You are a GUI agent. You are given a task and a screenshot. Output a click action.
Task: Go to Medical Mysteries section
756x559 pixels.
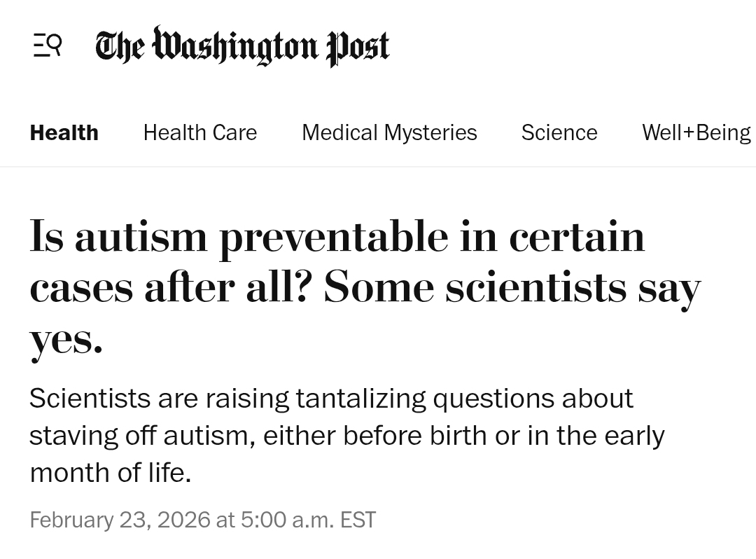(389, 132)
